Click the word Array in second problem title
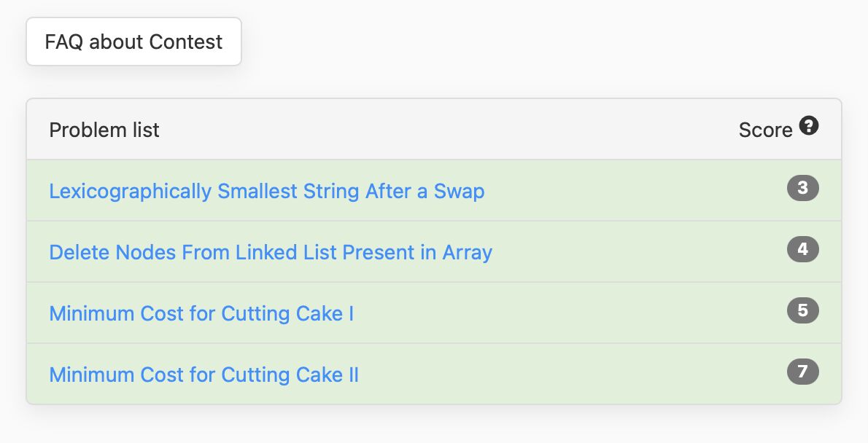This screenshot has width=868, height=443. click(x=468, y=252)
